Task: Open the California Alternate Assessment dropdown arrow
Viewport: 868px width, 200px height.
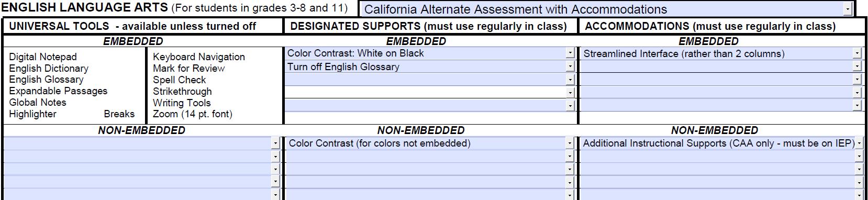Action: [x=848, y=9]
